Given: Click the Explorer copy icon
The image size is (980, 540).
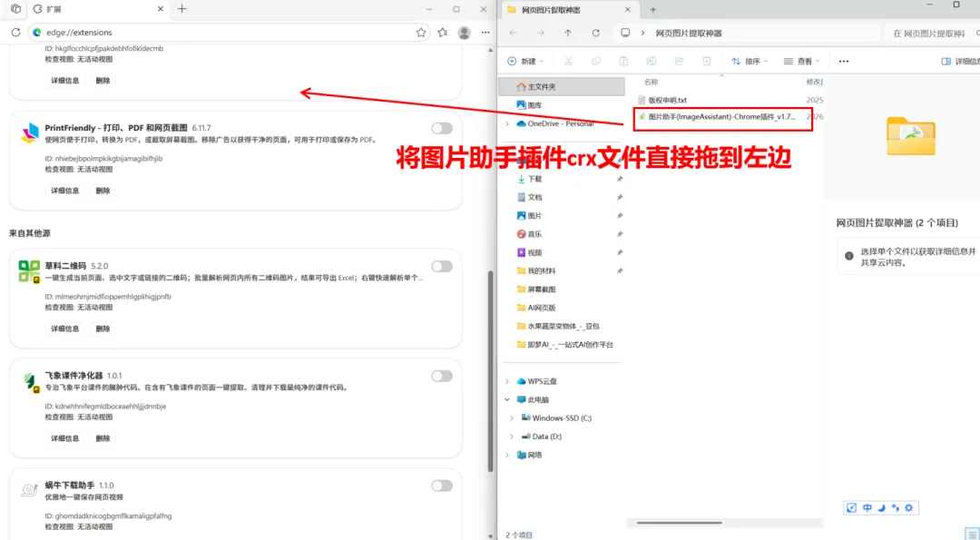Looking at the screenshot, I should [x=595, y=61].
